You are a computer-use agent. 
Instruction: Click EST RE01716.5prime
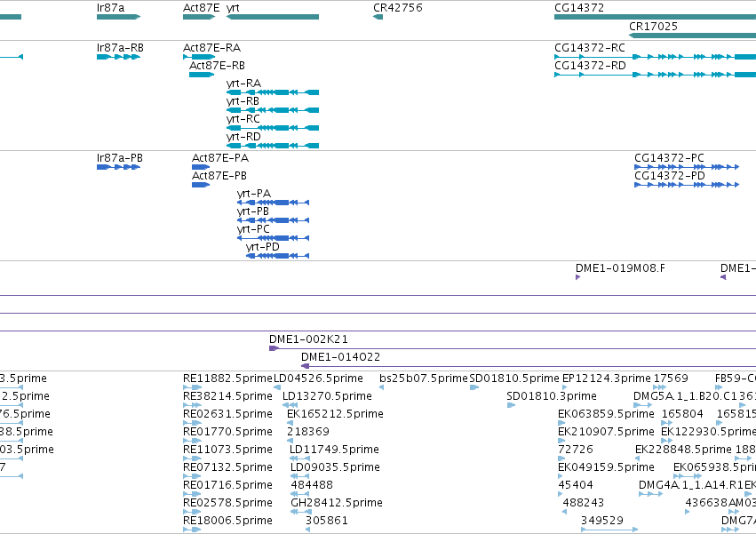[x=193, y=494]
